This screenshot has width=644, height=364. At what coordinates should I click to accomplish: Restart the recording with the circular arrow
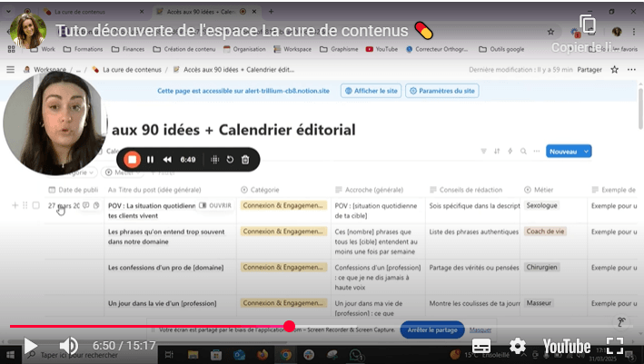point(230,160)
